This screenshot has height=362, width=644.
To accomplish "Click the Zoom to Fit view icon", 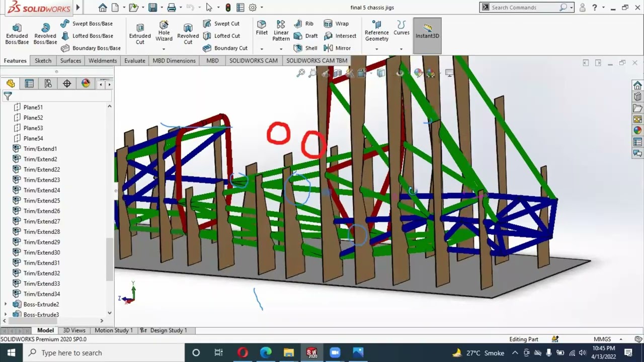I will [301, 73].
